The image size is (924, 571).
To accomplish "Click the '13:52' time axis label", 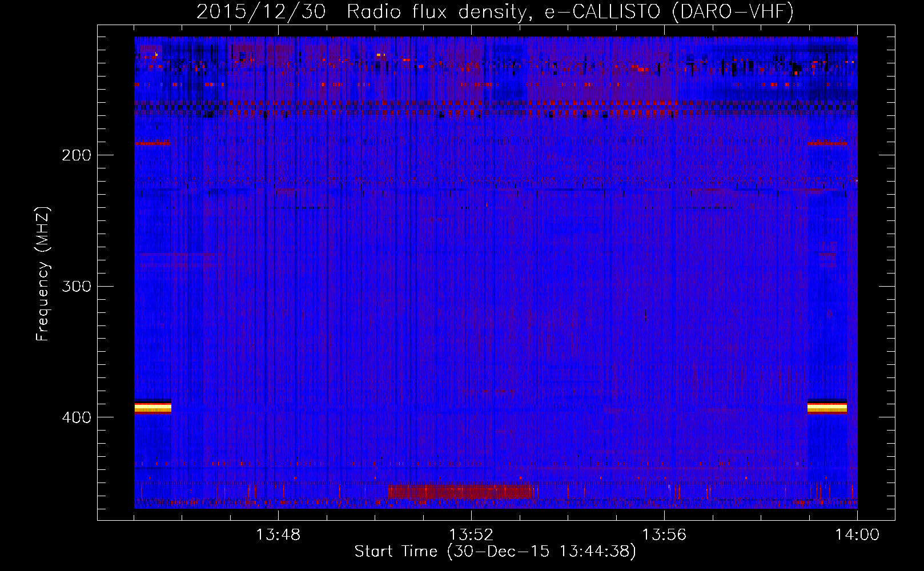I will coord(471,535).
